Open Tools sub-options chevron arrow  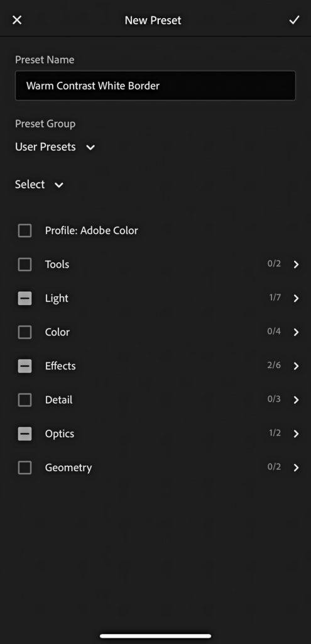click(296, 265)
